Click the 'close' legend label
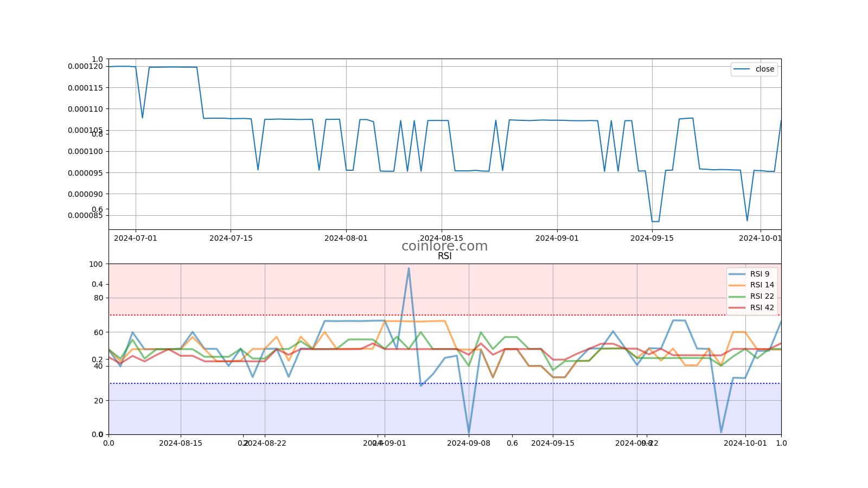The image size is (868, 488). pos(765,69)
